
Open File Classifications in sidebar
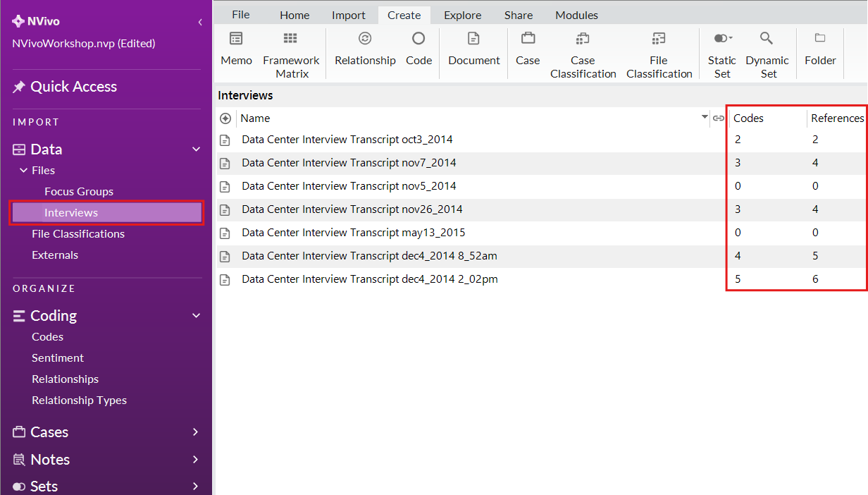[x=78, y=234]
